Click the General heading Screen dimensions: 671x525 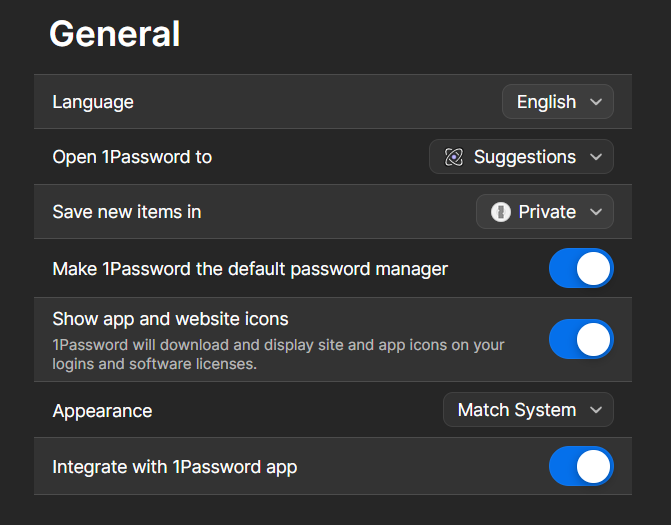pos(115,34)
